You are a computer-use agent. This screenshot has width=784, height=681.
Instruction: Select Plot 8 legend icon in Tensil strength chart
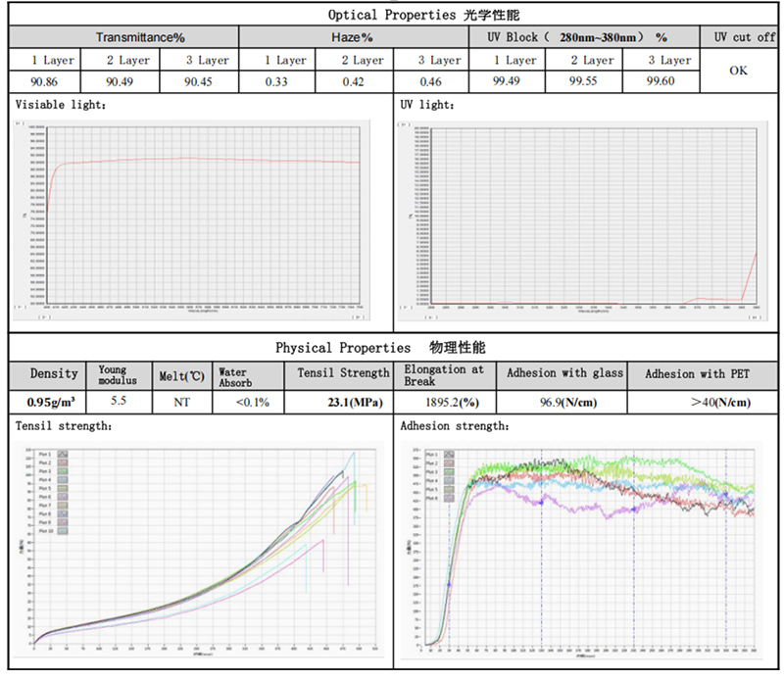[x=63, y=514]
